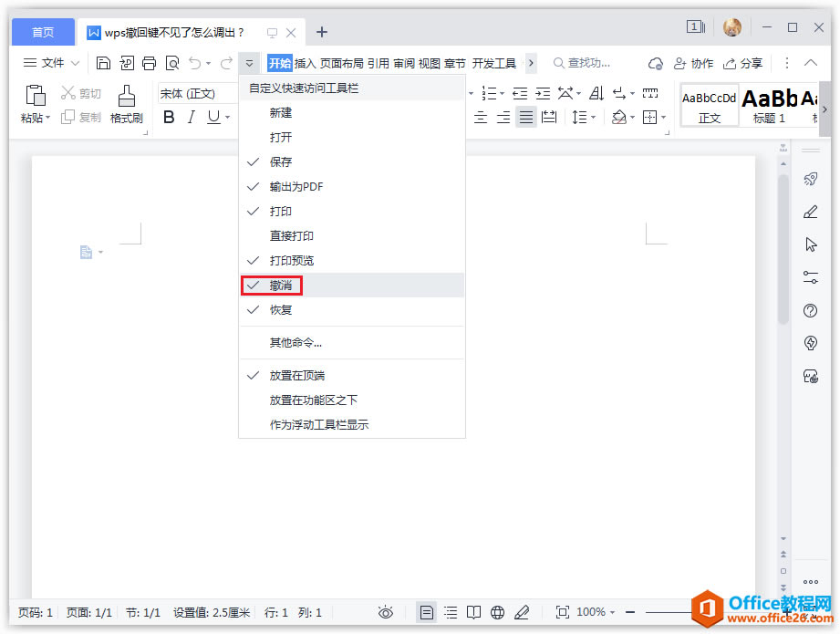Expand the styles gallery arrow

point(824,109)
